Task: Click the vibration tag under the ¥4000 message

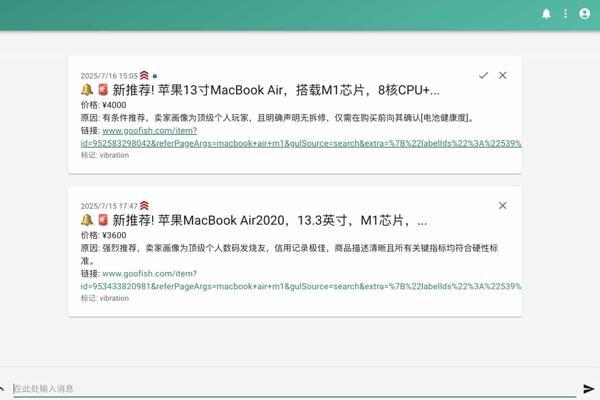Action: [105, 155]
